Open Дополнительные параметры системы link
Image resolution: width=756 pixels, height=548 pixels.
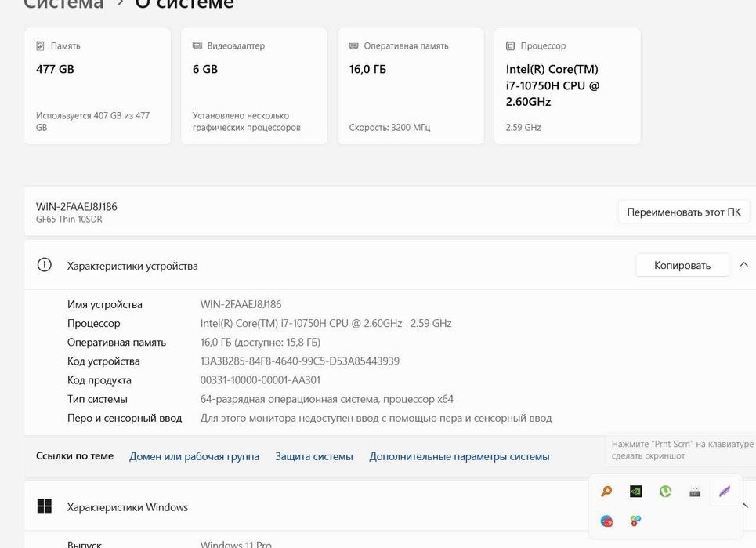[459, 456]
